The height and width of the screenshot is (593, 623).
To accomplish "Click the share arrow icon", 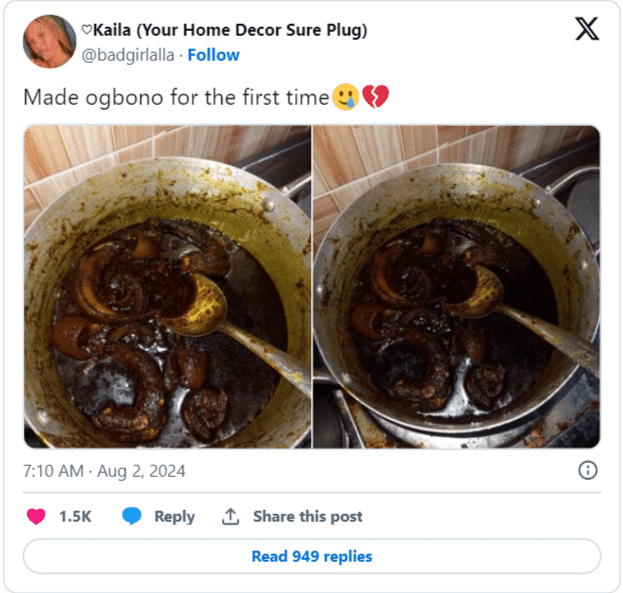I will pos(230,516).
